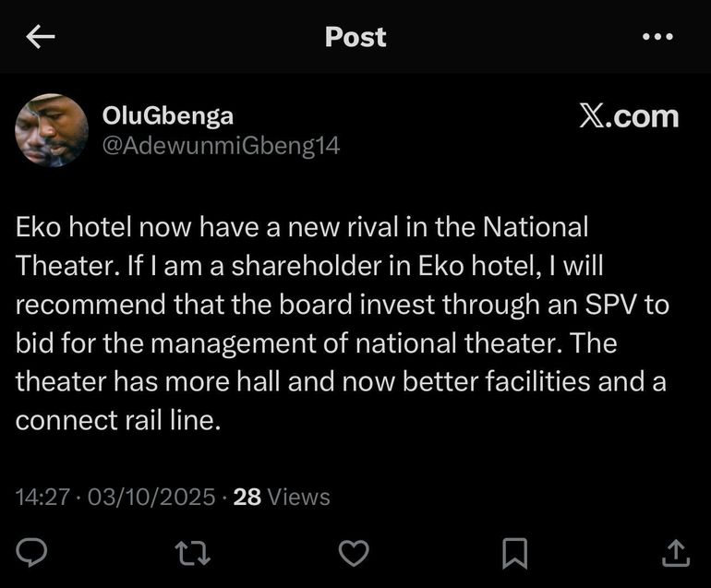This screenshot has width=711, height=588.
Task: Click the post's first line starting 'Eko hotel'
Action: click(x=302, y=226)
